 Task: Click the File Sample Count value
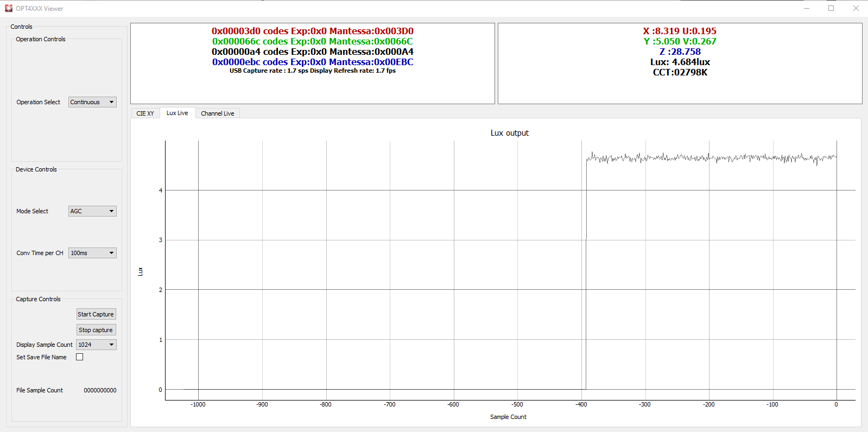tap(100, 390)
